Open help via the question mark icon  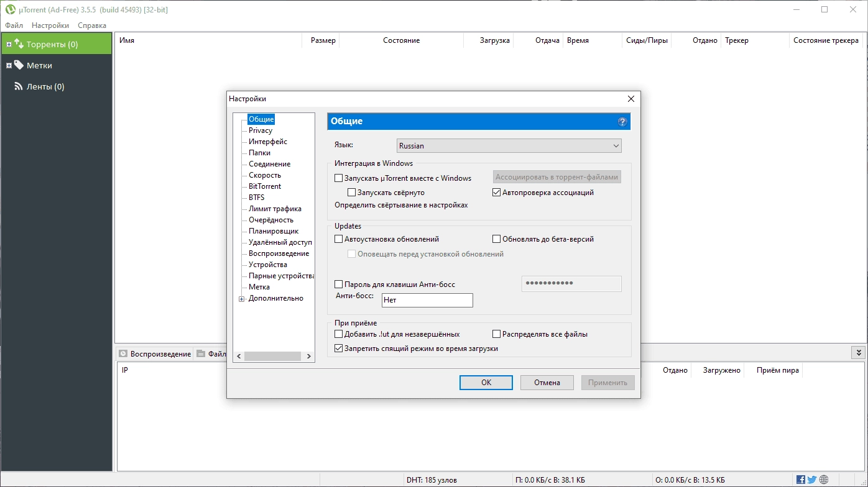click(622, 122)
